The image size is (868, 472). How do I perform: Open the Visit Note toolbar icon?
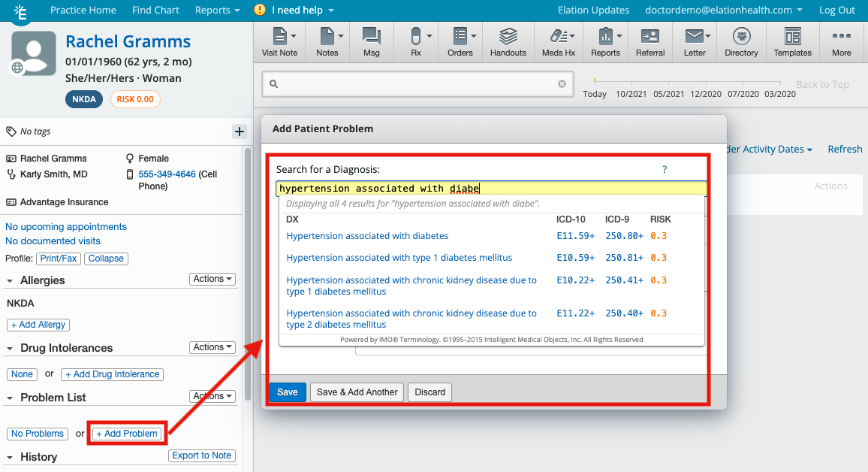pyautogui.click(x=279, y=42)
